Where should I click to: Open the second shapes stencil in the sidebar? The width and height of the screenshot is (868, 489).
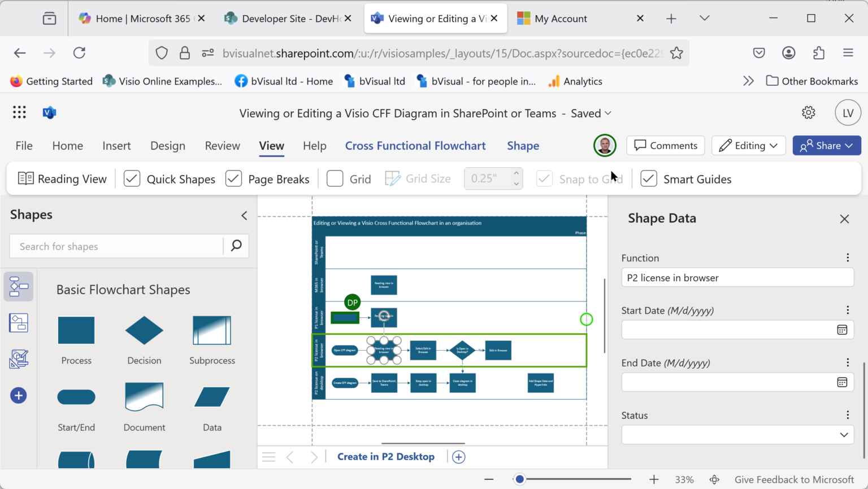tap(19, 322)
